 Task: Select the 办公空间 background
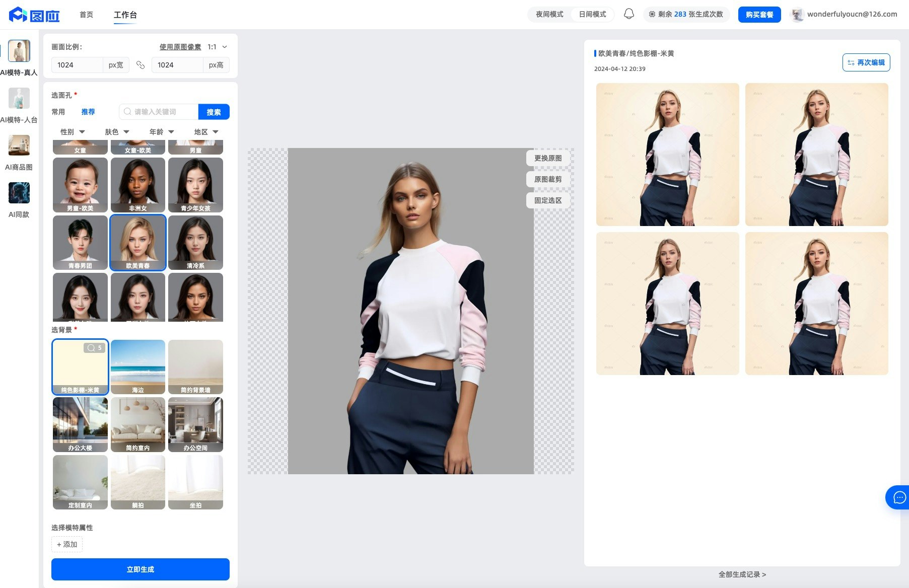(x=195, y=425)
